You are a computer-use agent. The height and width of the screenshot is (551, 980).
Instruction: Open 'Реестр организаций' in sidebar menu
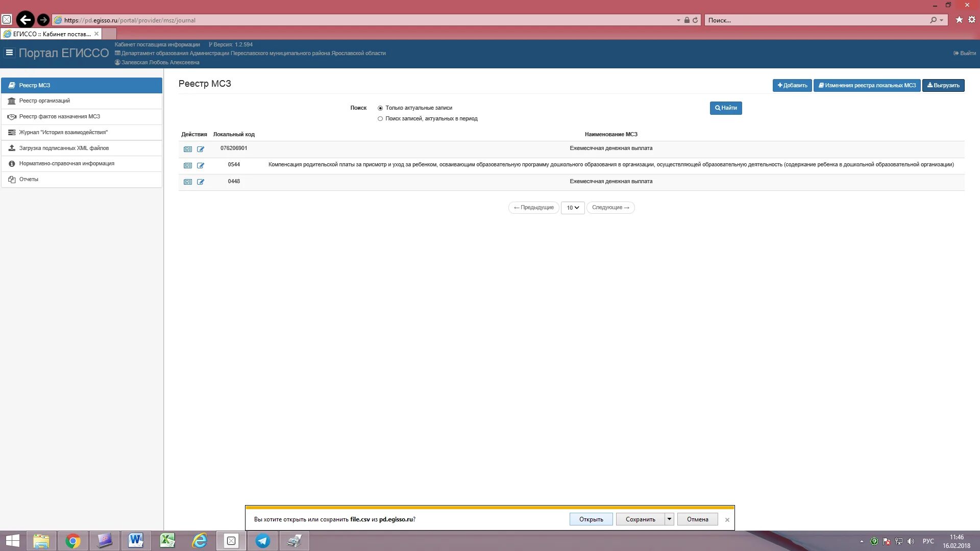pyautogui.click(x=44, y=101)
